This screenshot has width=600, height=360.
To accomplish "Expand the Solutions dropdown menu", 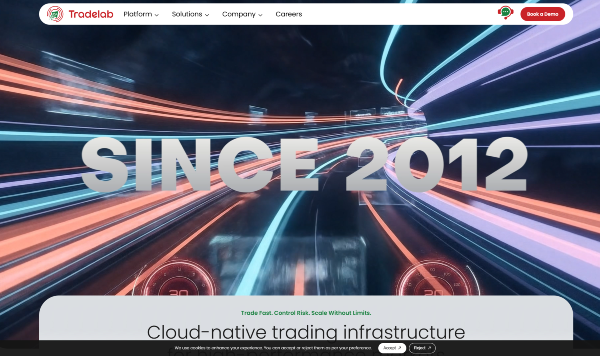I will (190, 14).
